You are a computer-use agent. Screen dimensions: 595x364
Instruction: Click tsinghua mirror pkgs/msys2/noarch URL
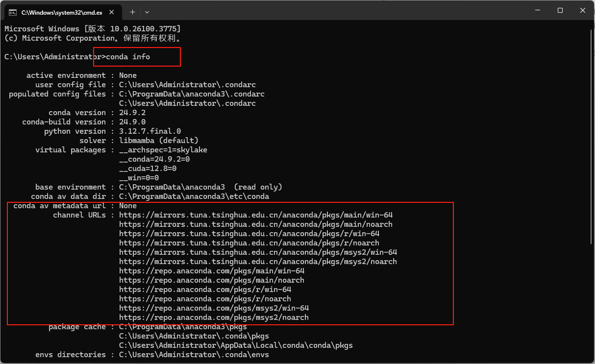pos(258,262)
